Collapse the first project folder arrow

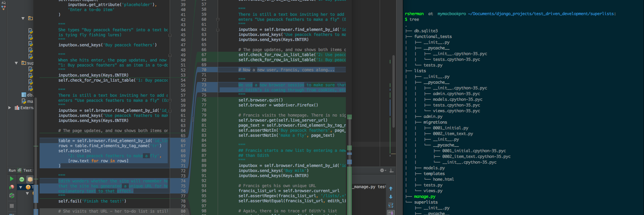[23, 18]
